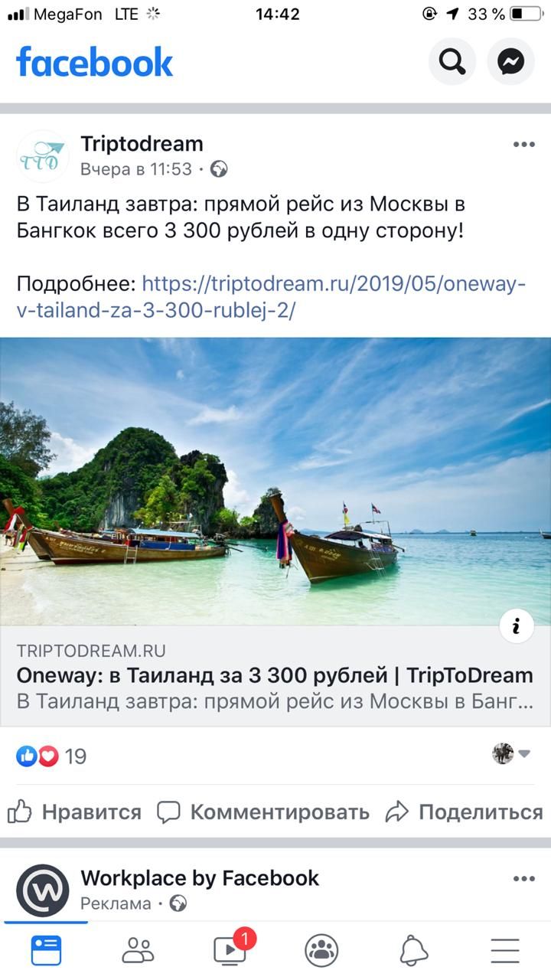The width and height of the screenshot is (551, 980).
Task: Show link info via i icon
Action: tap(517, 627)
